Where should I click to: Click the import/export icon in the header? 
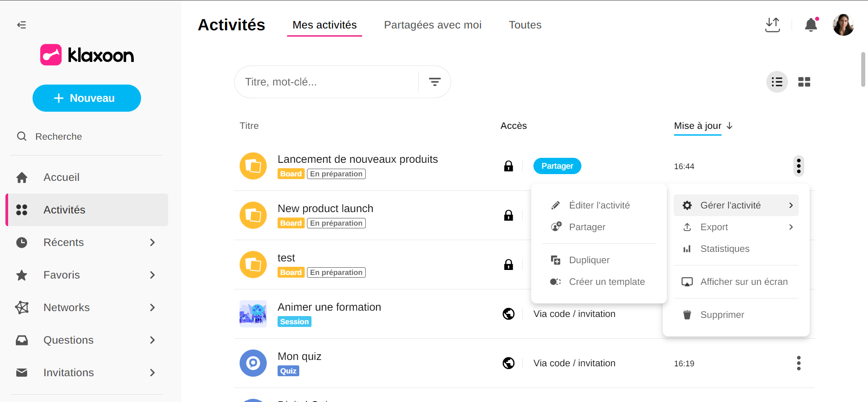click(x=772, y=25)
